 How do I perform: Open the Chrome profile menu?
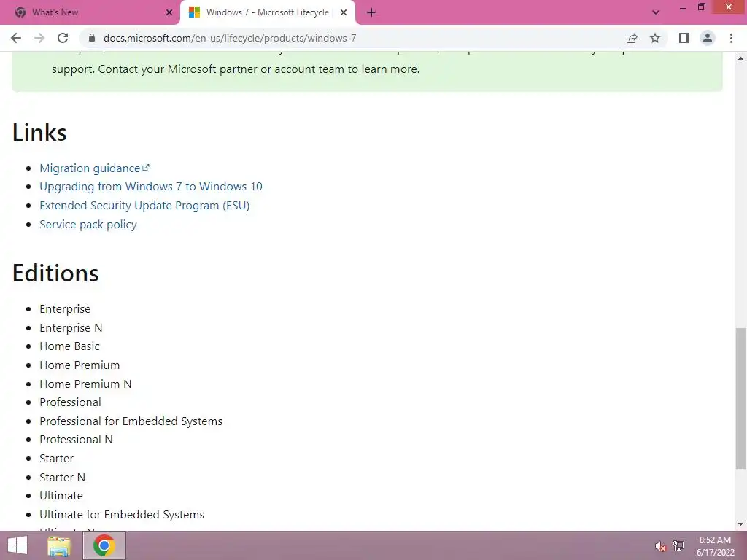708,38
